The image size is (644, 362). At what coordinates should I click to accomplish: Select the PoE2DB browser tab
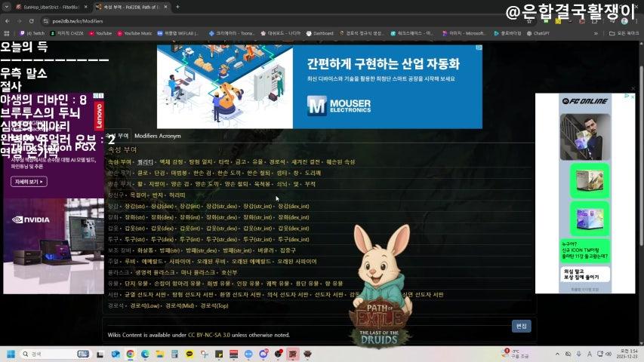tap(132, 7)
